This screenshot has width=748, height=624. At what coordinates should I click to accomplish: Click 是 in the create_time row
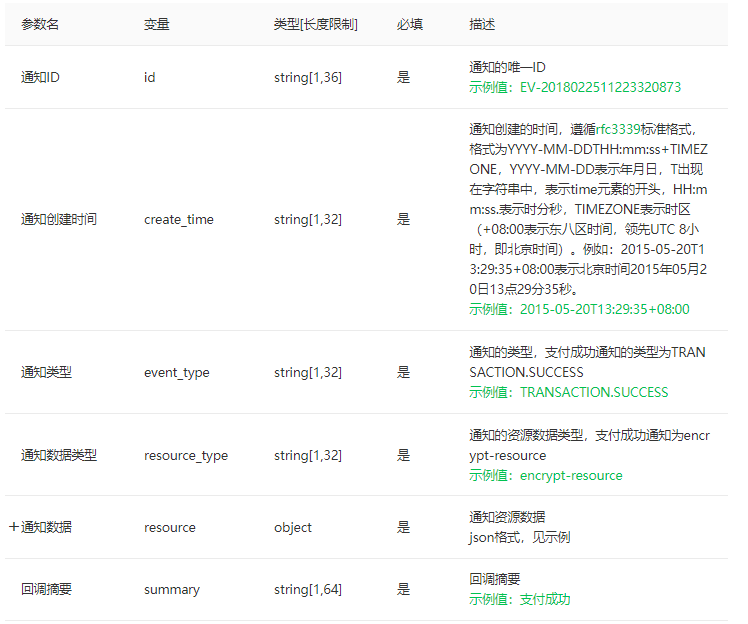click(x=403, y=219)
